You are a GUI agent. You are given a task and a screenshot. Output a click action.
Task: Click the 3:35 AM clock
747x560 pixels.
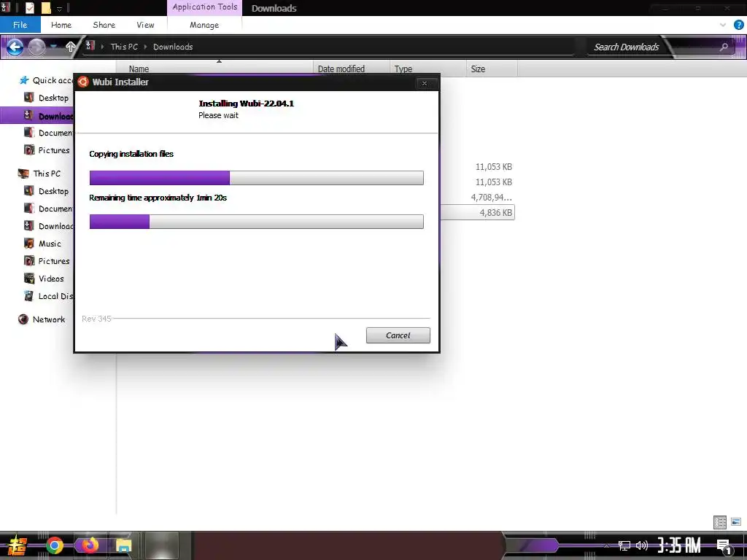pos(679,545)
